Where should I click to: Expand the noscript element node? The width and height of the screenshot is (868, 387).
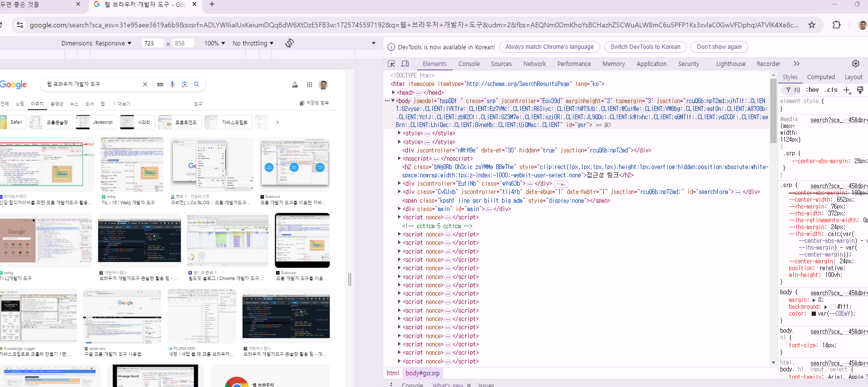coord(400,158)
